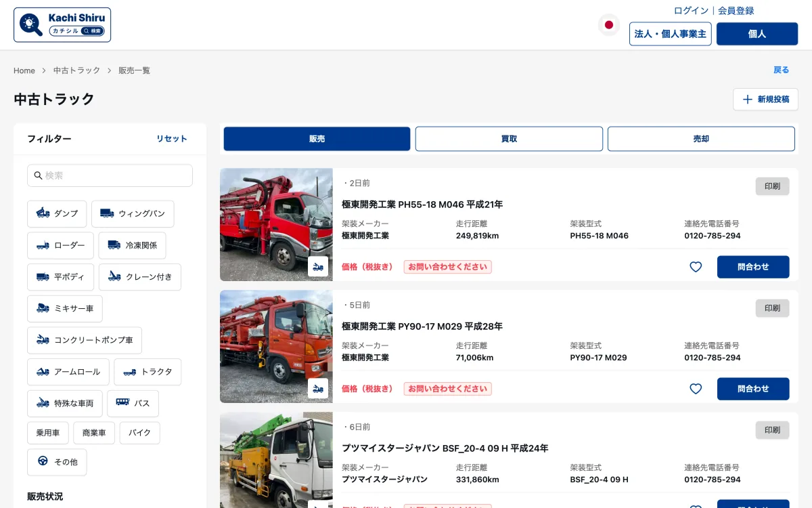Filter by 冷凍関係 category
The image size is (812, 508).
pyautogui.click(x=132, y=245)
